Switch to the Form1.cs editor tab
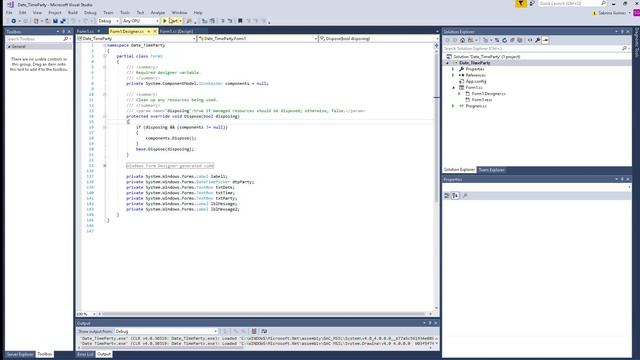640x360 pixels. point(85,31)
